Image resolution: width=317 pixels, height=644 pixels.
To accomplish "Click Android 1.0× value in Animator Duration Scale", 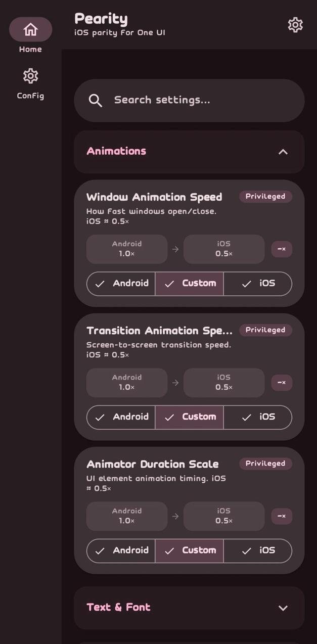I will (127, 516).
